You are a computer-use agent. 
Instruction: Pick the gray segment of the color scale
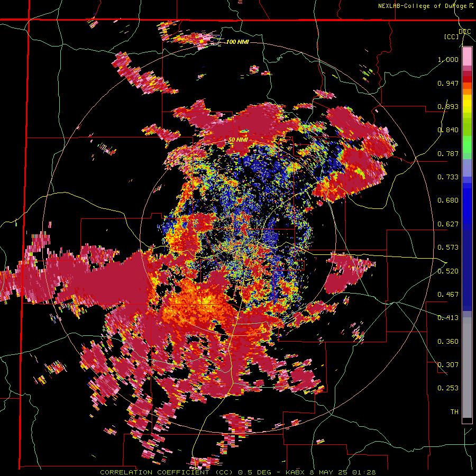click(467, 368)
